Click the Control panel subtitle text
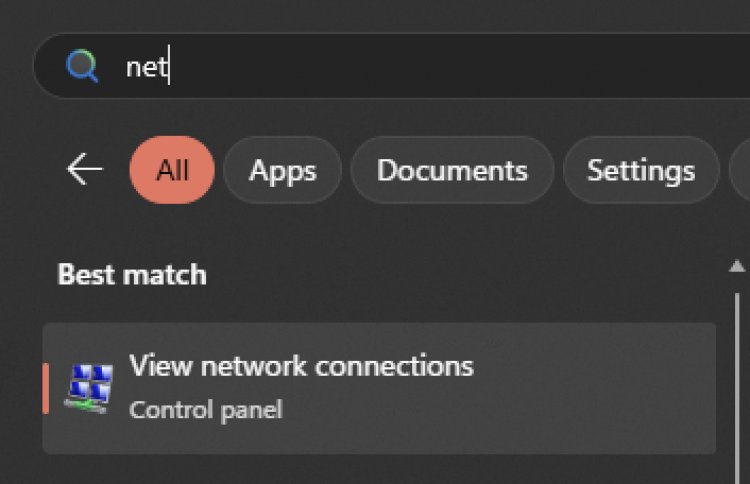This screenshot has width=750, height=484. click(206, 410)
